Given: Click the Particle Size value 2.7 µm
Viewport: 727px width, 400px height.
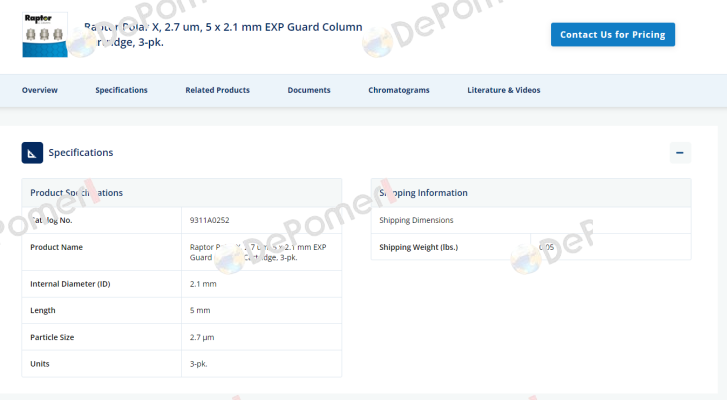Looking at the screenshot, I should coord(202,337).
